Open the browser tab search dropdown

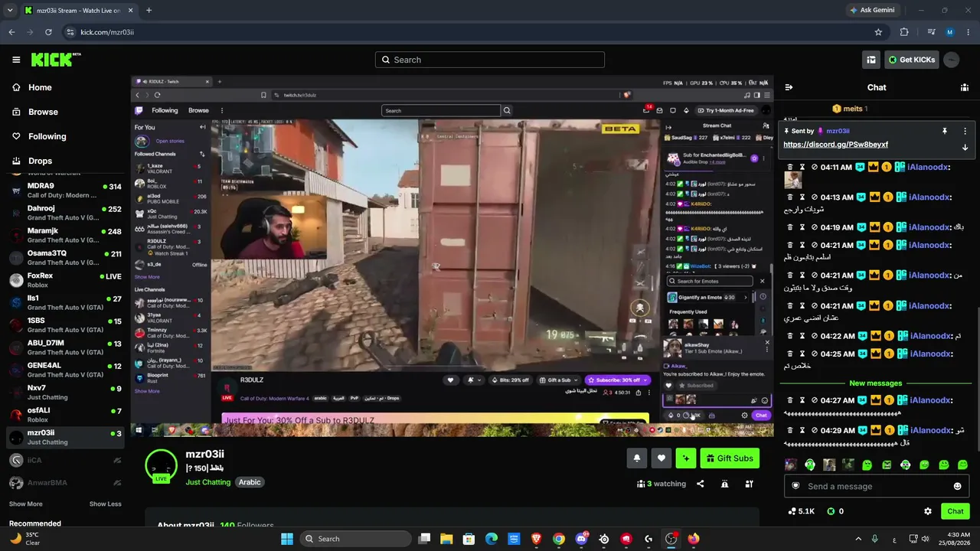(10, 11)
